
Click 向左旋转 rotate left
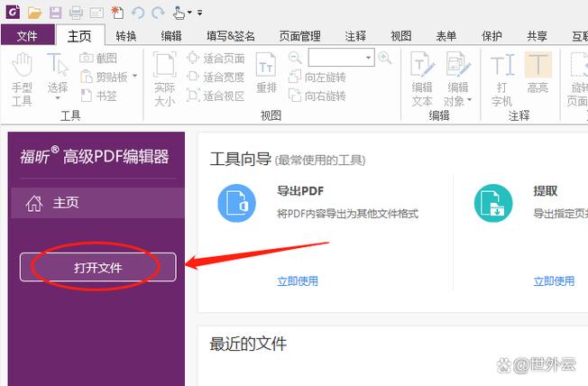pyautogui.click(x=317, y=77)
